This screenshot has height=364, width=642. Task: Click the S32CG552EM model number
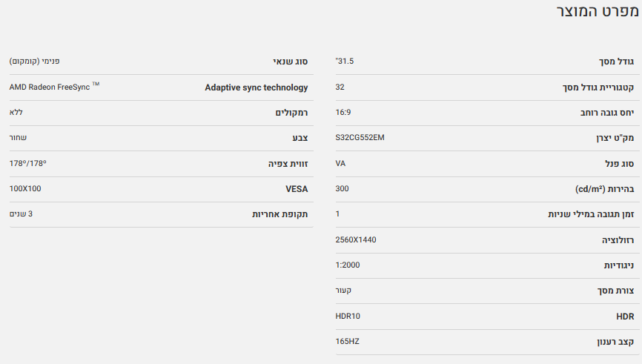click(x=360, y=137)
